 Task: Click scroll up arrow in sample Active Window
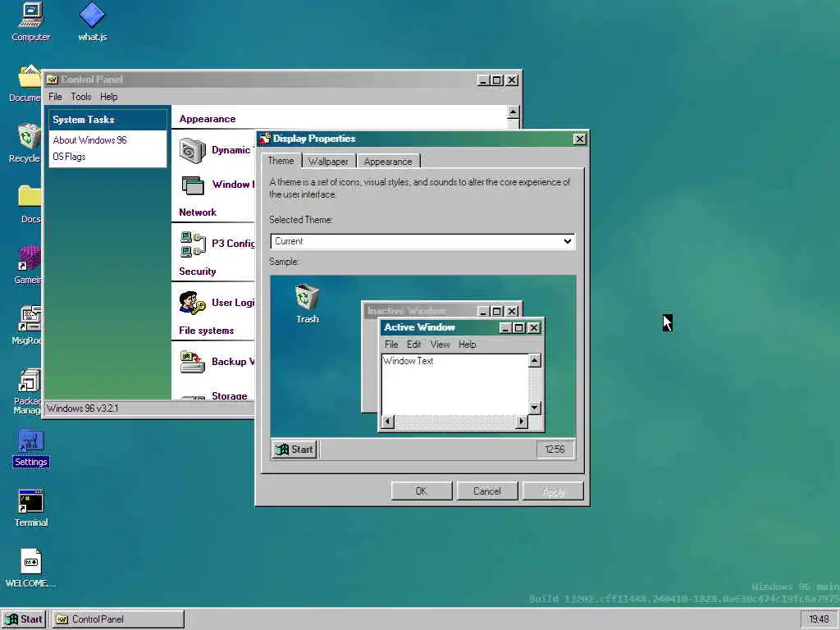point(535,361)
